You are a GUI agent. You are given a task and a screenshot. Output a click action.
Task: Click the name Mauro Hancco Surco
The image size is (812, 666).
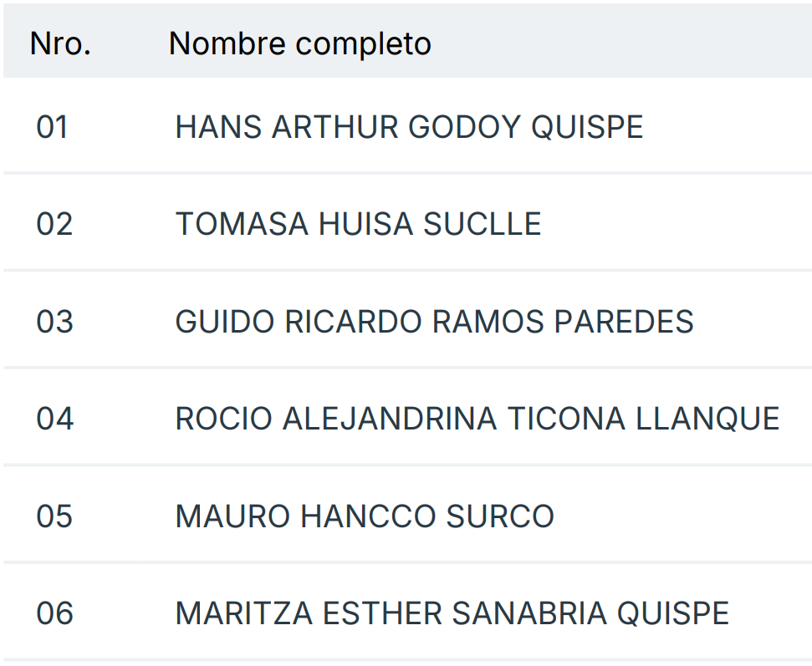tap(365, 517)
